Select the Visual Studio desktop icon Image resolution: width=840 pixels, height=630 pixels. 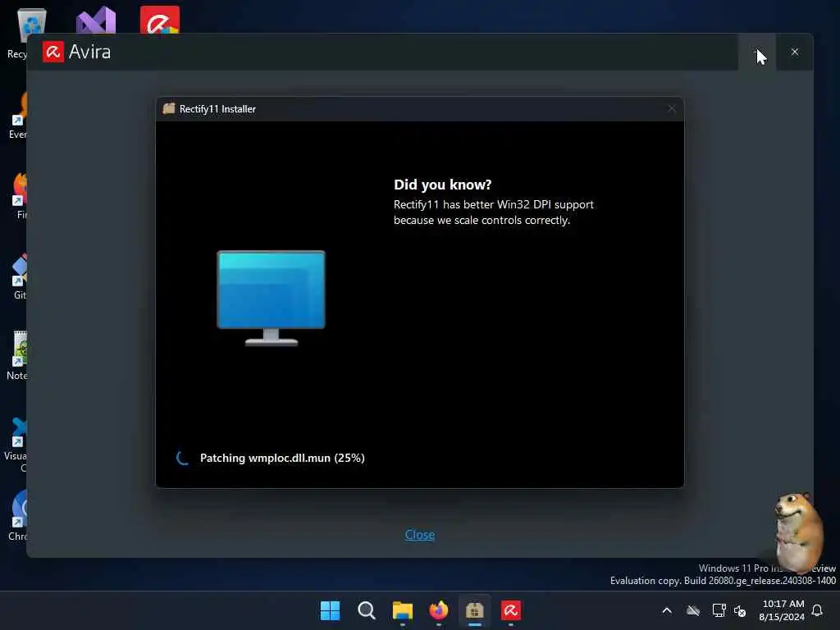[x=96, y=20]
